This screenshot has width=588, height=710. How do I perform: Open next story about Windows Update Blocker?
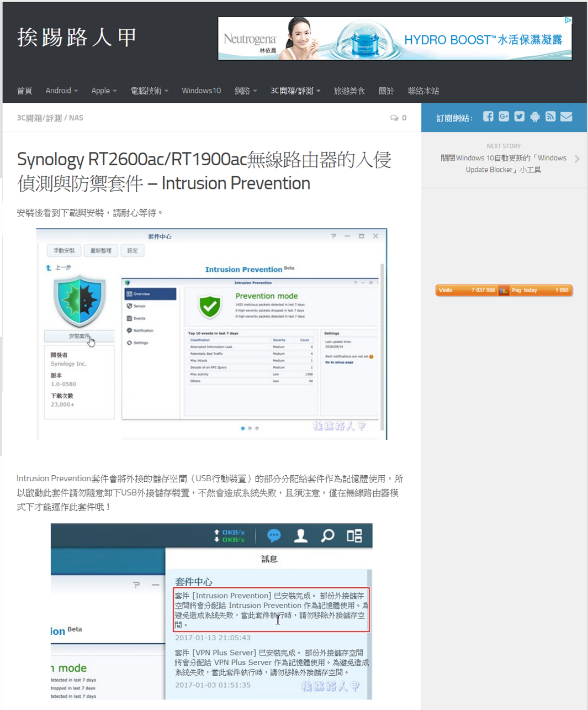click(504, 164)
